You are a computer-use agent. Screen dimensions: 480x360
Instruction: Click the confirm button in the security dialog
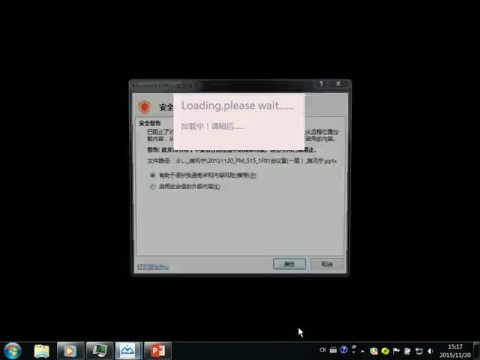pyautogui.click(x=289, y=264)
